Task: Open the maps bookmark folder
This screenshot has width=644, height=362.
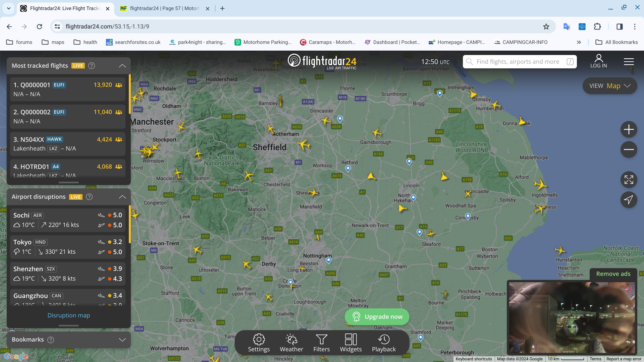Action: (x=53, y=42)
